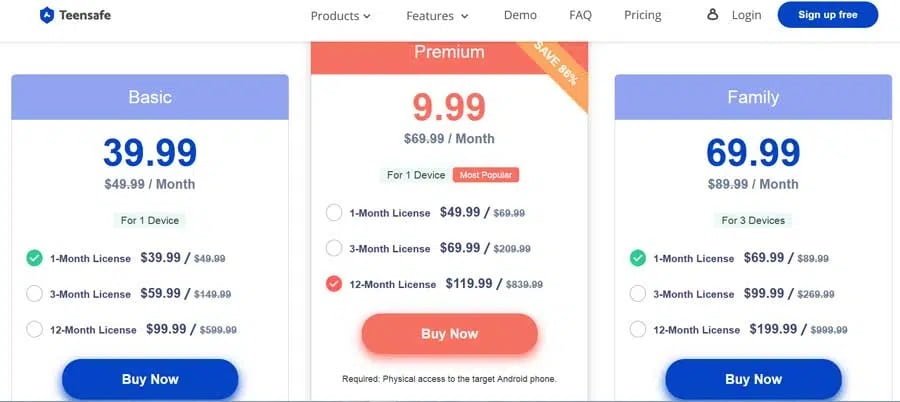Go to the FAQ menu item
The width and height of the screenshot is (900, 402).
pos(580,16)
